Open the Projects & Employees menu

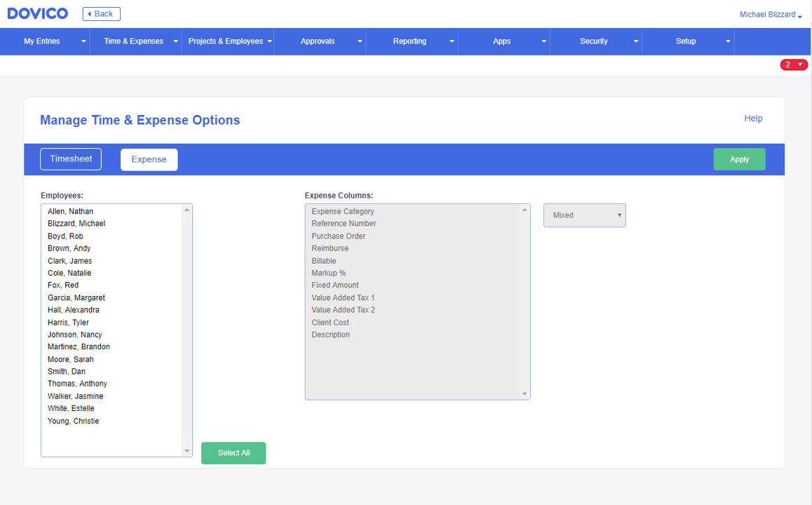click(224, 41)
